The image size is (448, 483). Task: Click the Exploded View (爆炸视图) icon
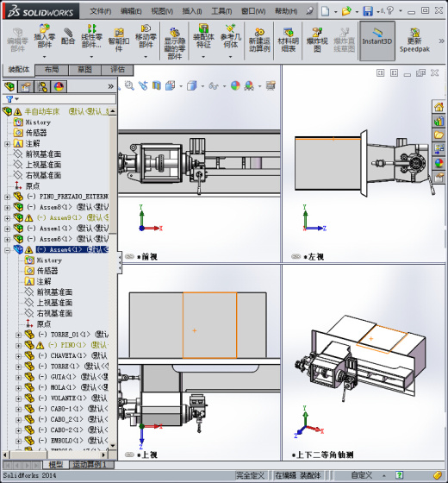[317, 40]
